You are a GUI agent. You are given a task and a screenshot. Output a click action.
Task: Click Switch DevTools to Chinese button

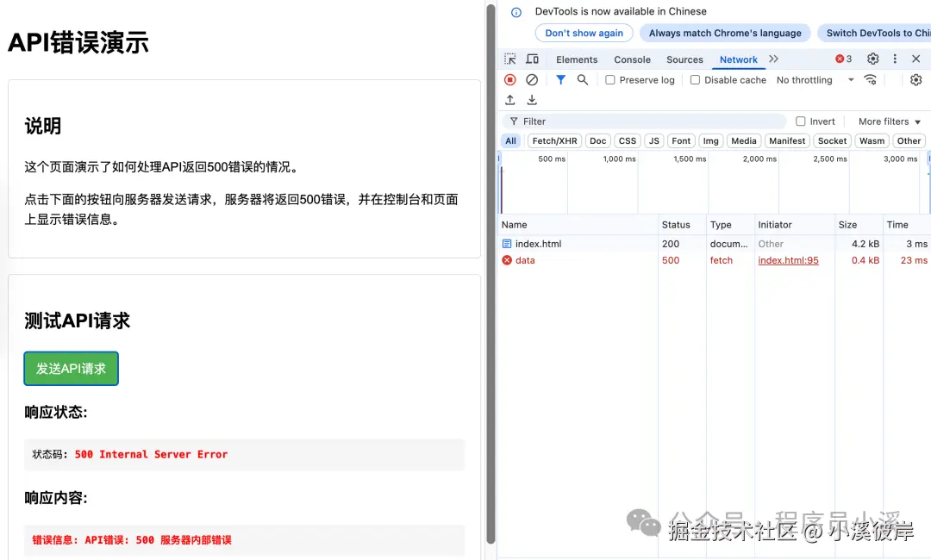click(874, 34)
